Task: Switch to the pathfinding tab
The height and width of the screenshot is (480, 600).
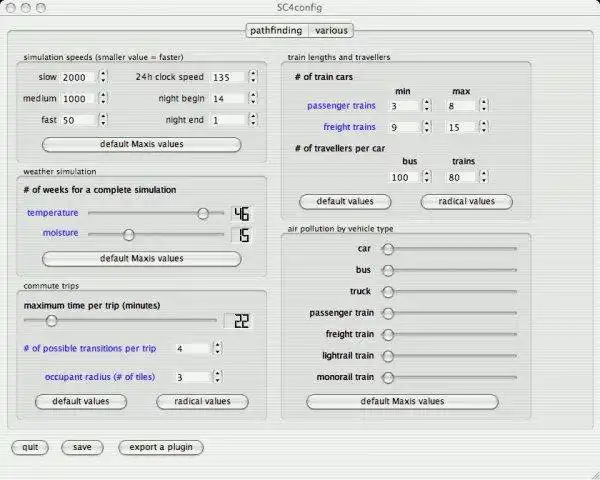Action: 277,31
